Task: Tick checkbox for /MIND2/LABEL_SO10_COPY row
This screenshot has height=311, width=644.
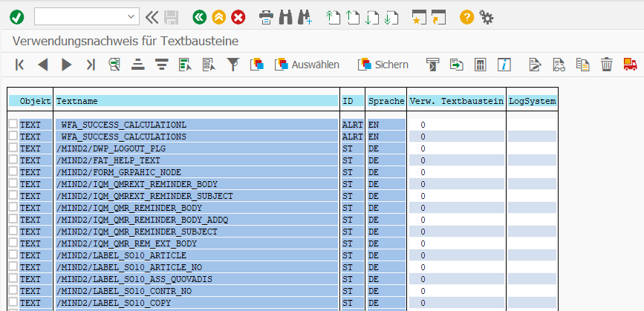Action: click(x=13, y=302)
